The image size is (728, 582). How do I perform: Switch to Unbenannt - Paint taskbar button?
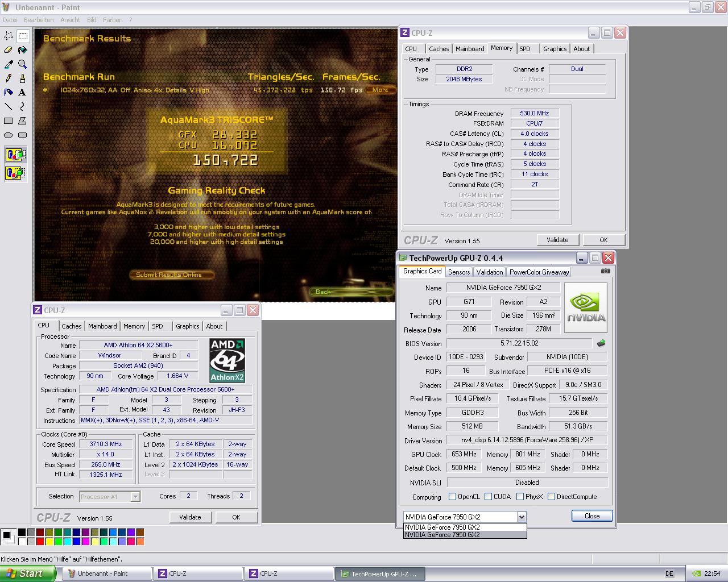click(x=107, y=573)
